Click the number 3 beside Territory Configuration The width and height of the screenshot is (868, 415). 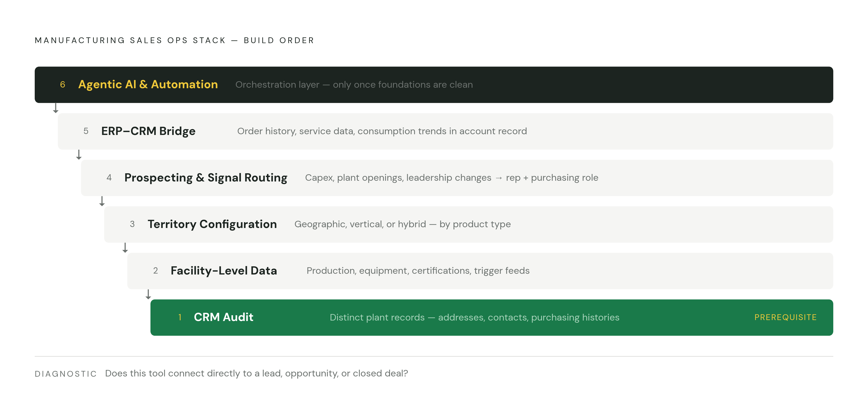tap(132, 224)
